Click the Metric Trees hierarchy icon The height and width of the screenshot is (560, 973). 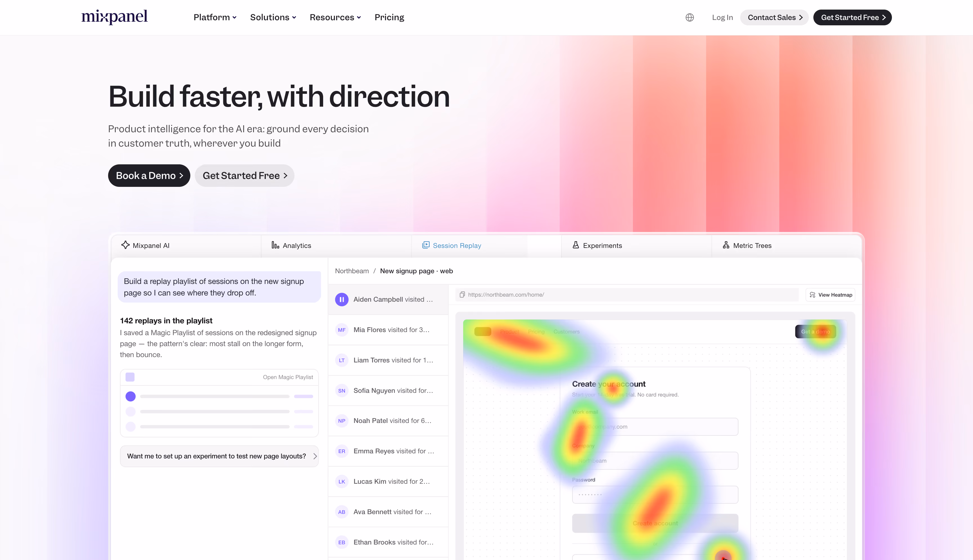coord(726,245)
